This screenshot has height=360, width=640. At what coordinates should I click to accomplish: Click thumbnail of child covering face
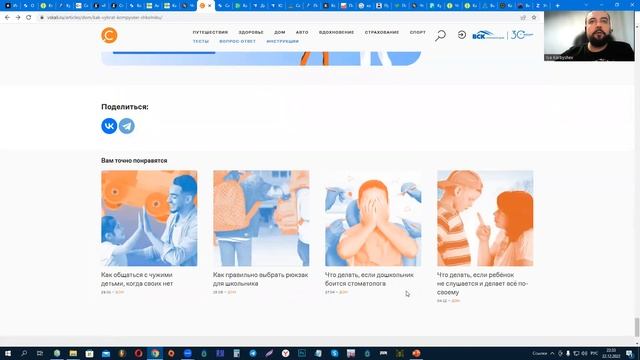click(x=373, y=218)
